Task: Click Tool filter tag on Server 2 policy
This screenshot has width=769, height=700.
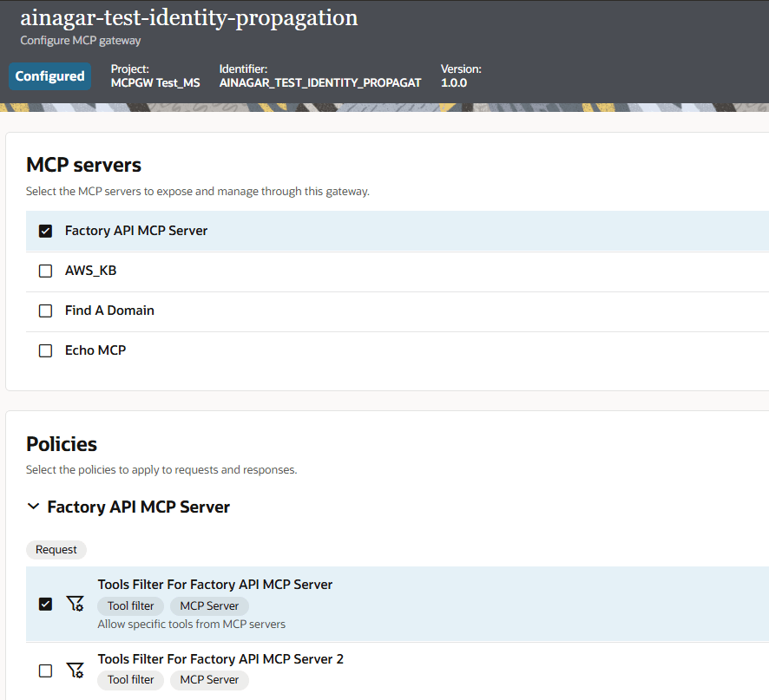Action: tap(131, 680)
